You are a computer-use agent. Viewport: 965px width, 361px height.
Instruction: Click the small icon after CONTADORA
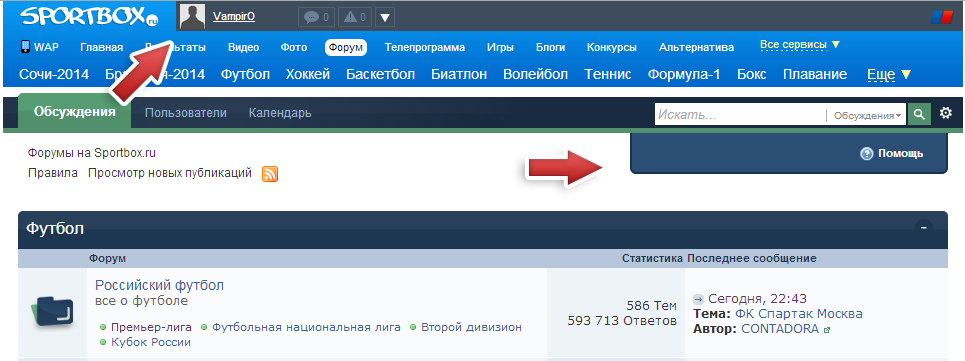click(x=827, y=330)
